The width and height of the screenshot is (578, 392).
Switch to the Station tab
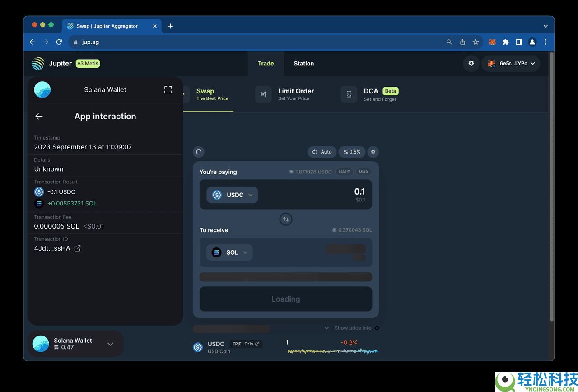tap(304, 64)
